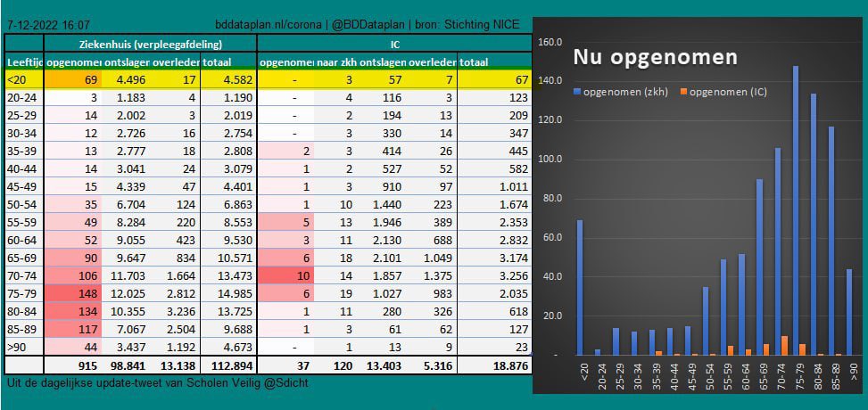The height and width of the screenshot is (410, 868).
Task: Select the tallest blue bar for 75-79
Action: coord(796,210)
